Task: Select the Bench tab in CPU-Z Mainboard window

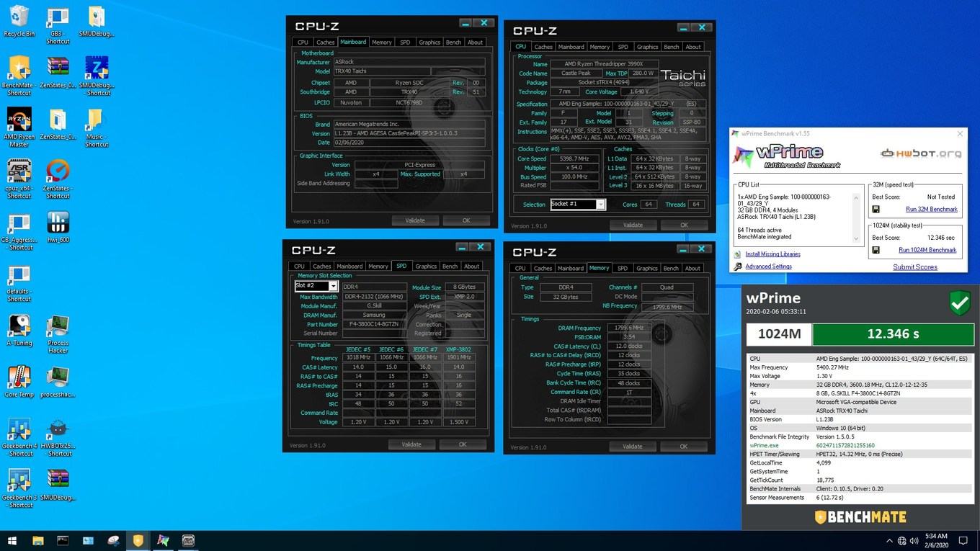Action: (453, 42)
